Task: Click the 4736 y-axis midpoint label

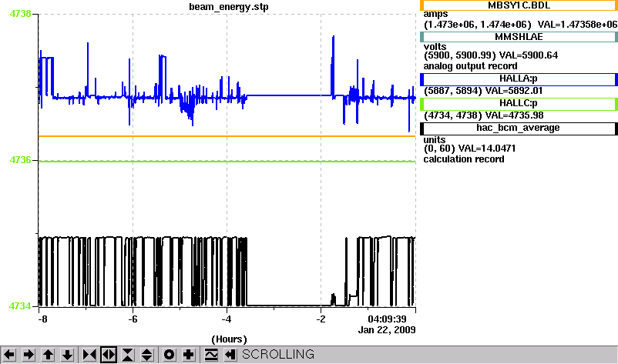Action: click(x=20, y=160)
